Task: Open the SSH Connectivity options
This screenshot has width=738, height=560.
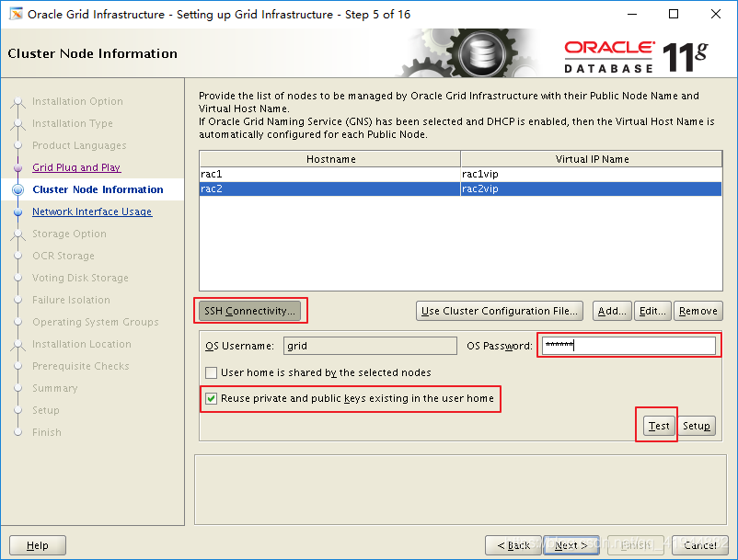Action: point(250,311)
